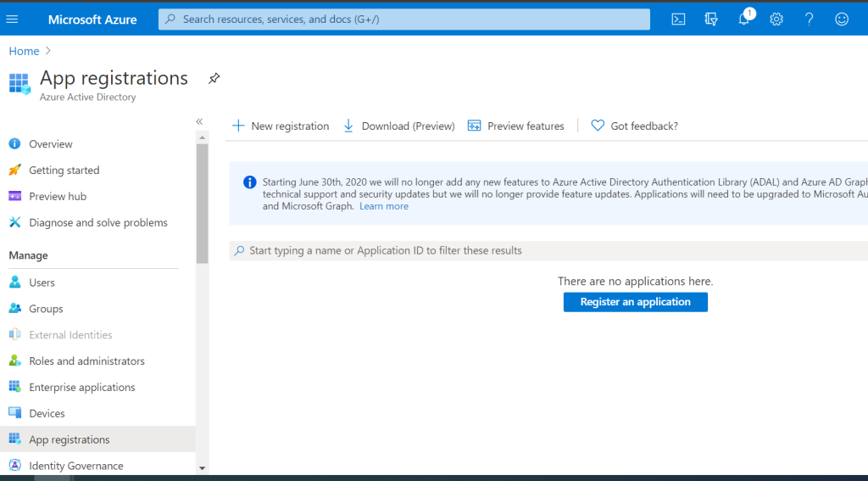This screenshot has width=868, height=481.
Task: Click Got feedback? in the toolbar
Action: tap(634, 126)
